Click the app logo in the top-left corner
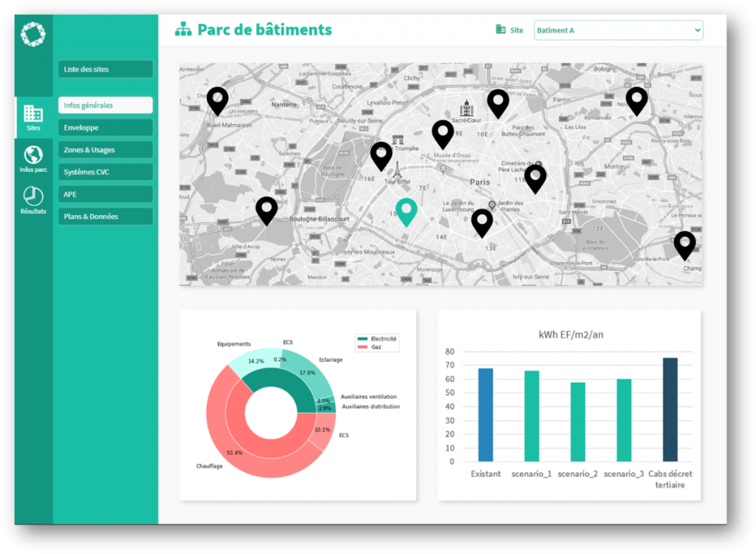The width and height of the screenshot is (756, 554). pyautogui.click(x=31, y=33)
